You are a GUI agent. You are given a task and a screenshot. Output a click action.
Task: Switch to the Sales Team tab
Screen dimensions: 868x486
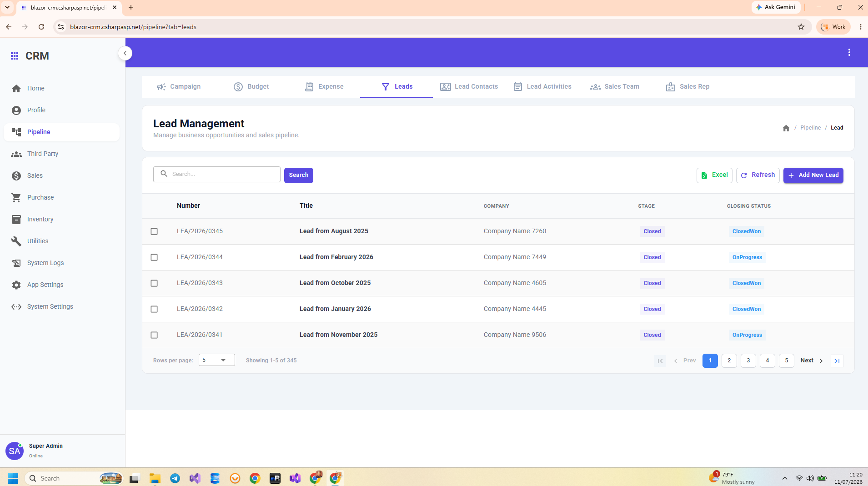coord(615,87)
